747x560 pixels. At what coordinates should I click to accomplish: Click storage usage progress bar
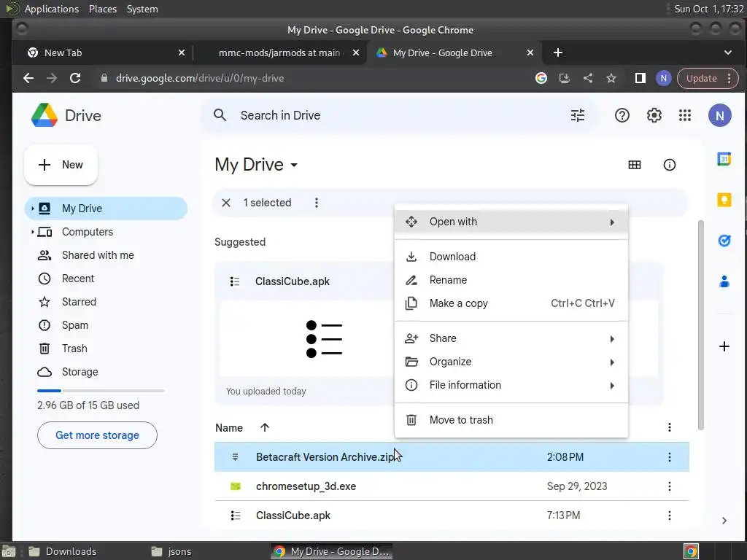[101, 391]
